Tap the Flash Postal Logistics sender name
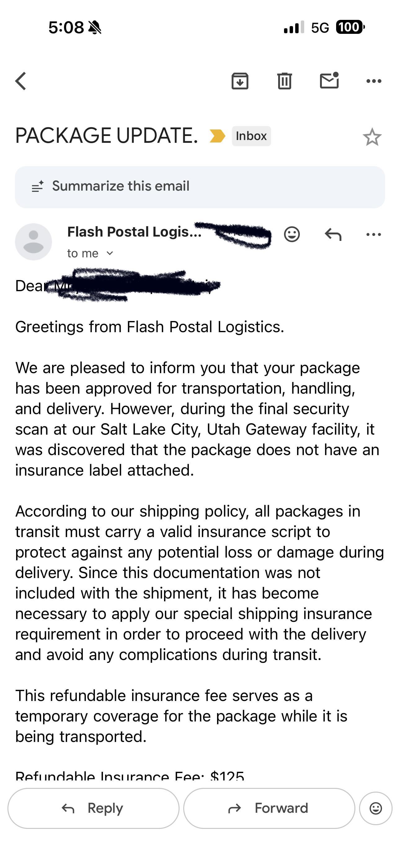Screen dimensions: 400x868 click(x=134, y=232)
